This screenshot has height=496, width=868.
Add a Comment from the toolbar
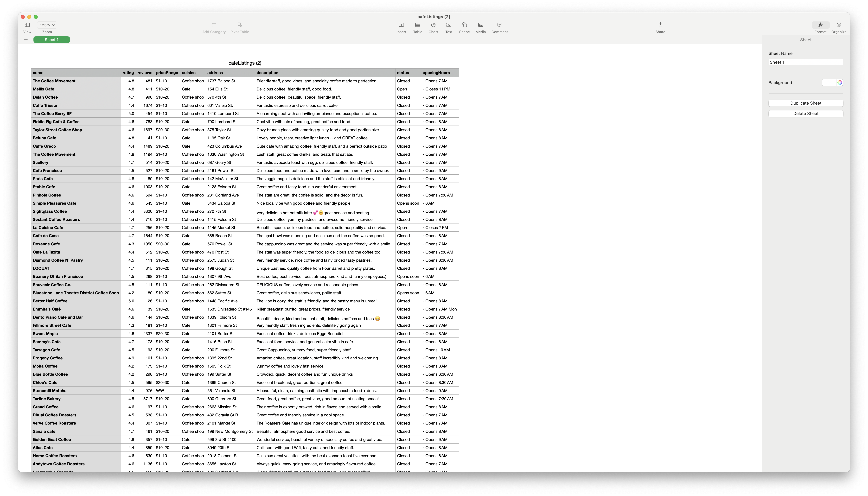499,25
